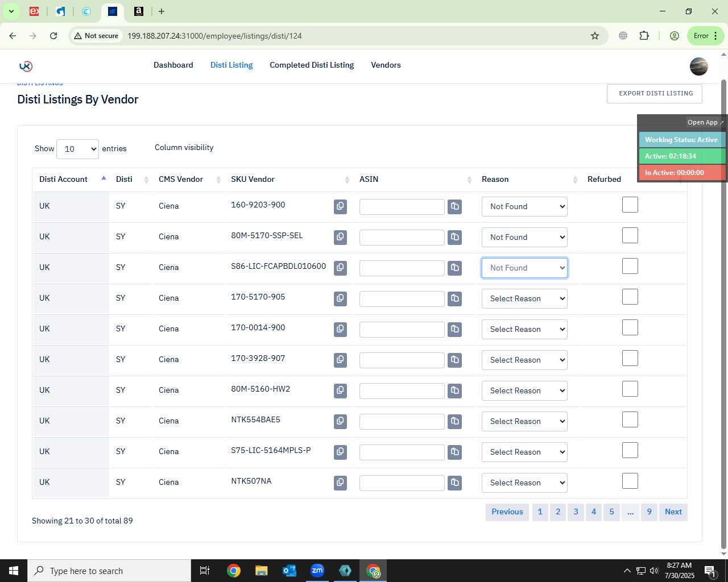Image resolution: width=728 pixels, height=582 pixels.
Task: Paste ASIN icon in 80M-5170-SSP-SEL row
Action: [454, 237]
